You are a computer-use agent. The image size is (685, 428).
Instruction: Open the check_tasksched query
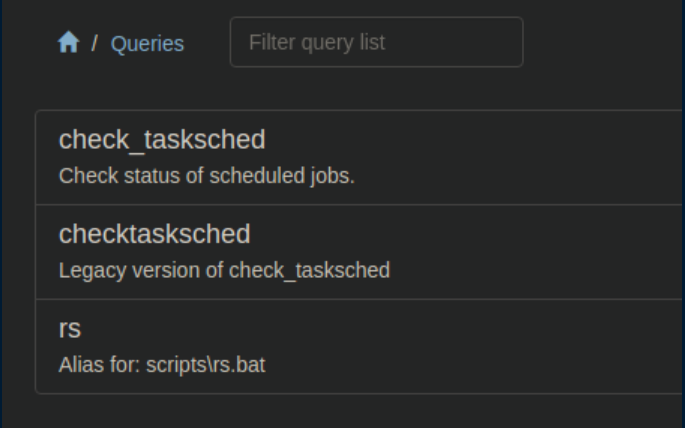pyautogui.click(x=161, y=140)
